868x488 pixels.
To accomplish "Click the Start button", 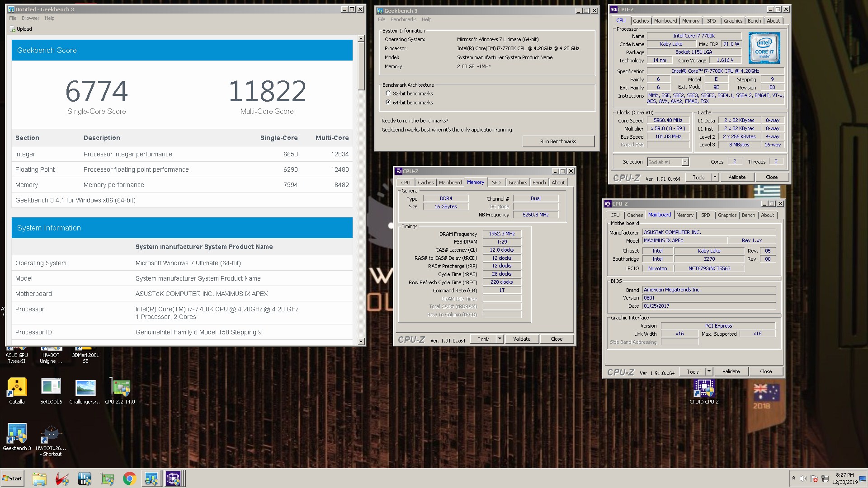I will coord(12,479).
